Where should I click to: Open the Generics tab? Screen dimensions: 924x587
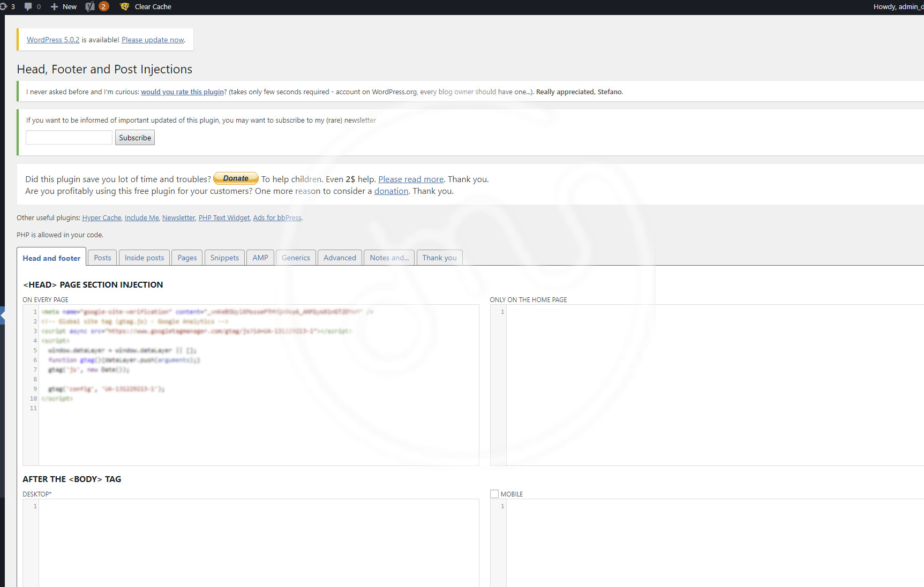coord(296,258)
